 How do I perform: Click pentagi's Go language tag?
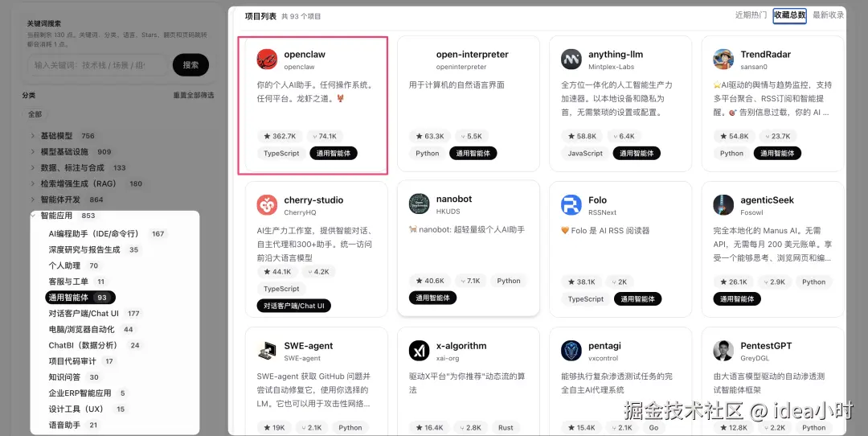point(653,428)
